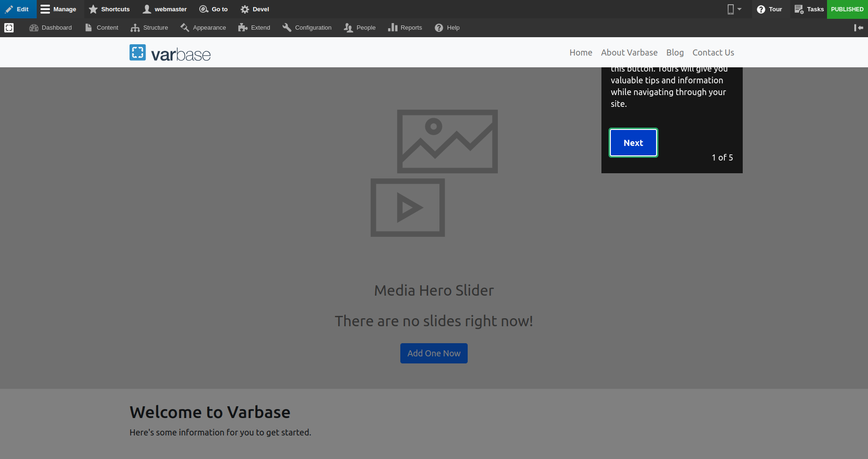The image size is (868, 459).
Task: Click Next in the tour tooltip
Action: coord(633,143)
